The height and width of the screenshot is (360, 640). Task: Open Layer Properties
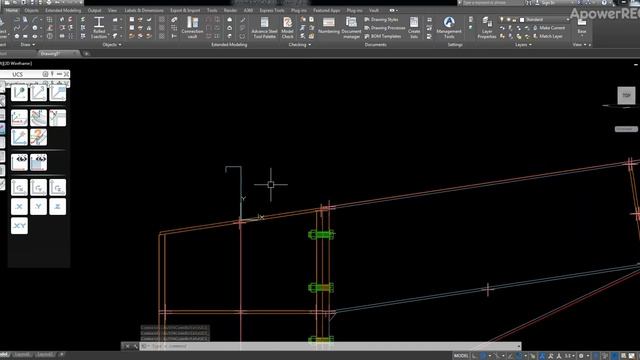pos(487,28)
